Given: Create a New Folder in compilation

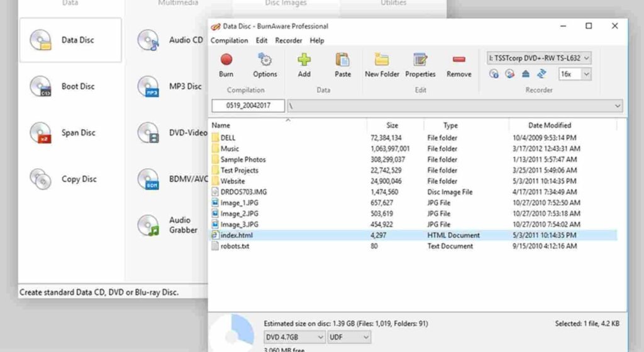Looking at the screenshot, I should click(382, 65).
